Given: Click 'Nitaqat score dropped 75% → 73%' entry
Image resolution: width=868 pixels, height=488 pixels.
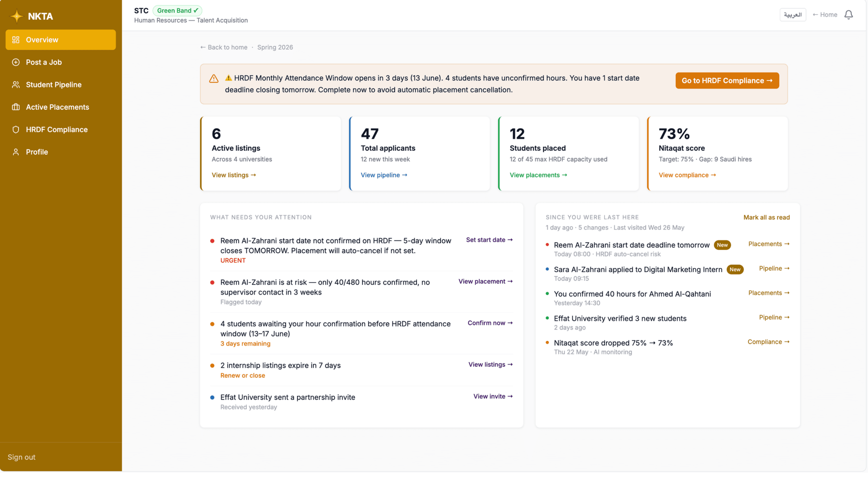Looking at the screenshot, I should pos(613,343).
